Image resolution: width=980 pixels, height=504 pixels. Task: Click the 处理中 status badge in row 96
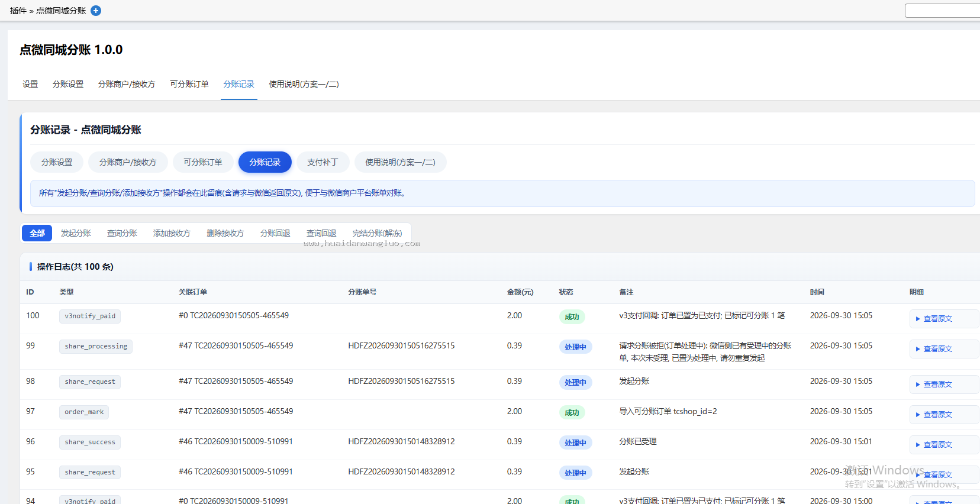pyautogui.click(x=575, y=443)
